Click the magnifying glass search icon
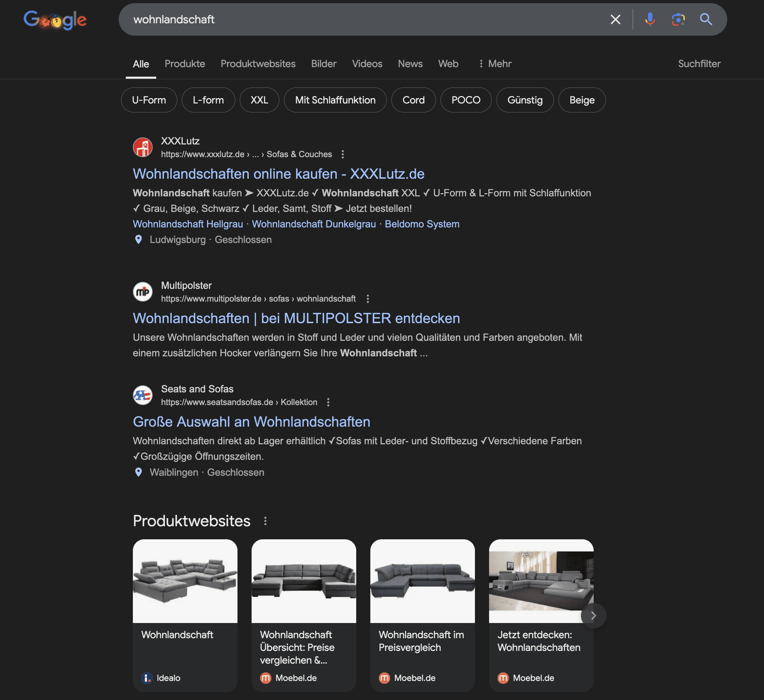This screenshot has width=764, height=700. pos(706,19)
